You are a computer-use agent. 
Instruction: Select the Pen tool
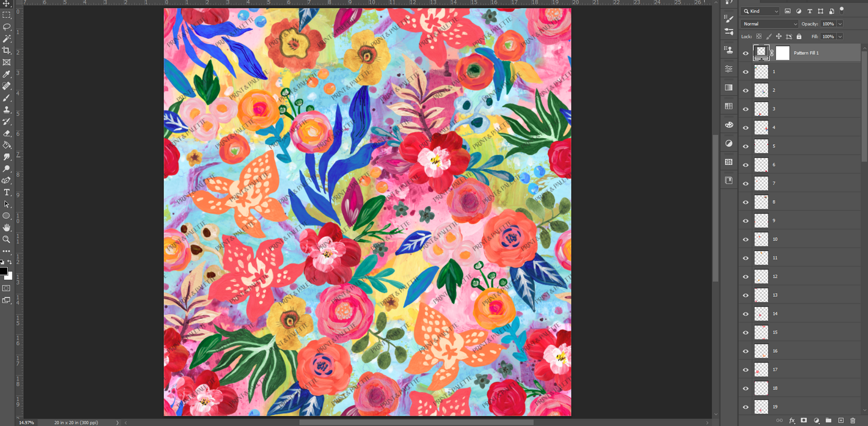pos(7,180)
